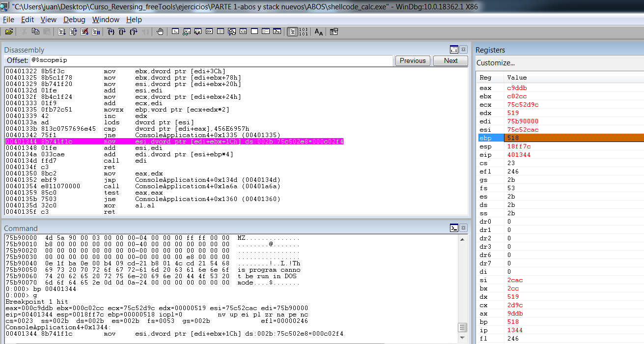Click the Next button in Disassembly
Screen dimensions: 644x344
(x=450, y=60)
